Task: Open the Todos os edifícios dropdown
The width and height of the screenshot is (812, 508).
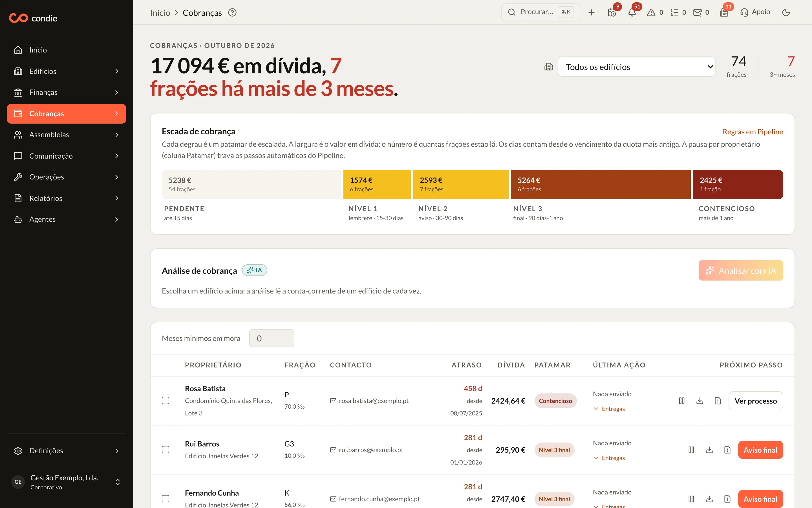Action: (636, 67)
